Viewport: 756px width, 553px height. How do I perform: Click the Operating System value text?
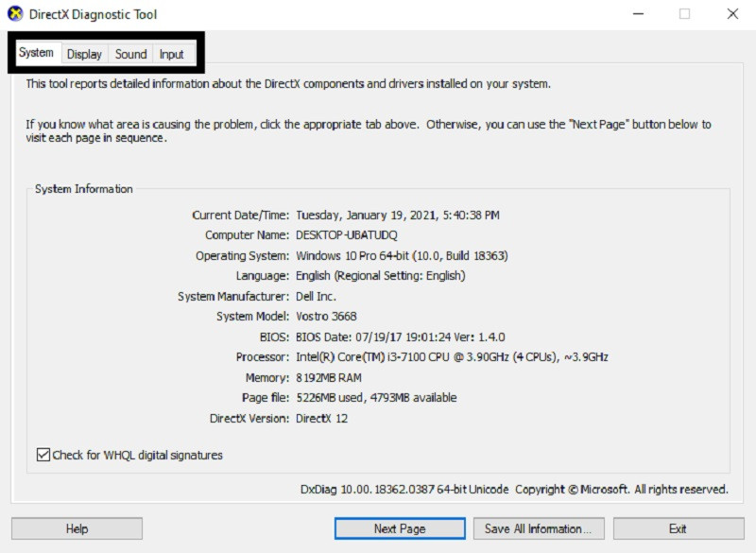[x=399, y=256]
